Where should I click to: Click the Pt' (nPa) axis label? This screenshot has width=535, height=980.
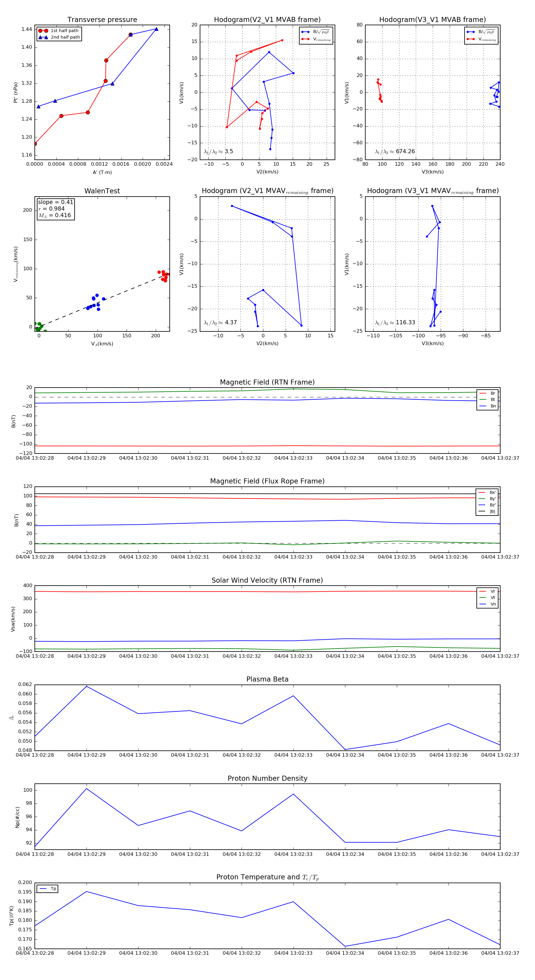pyautogui.click(x=16, y=92)
